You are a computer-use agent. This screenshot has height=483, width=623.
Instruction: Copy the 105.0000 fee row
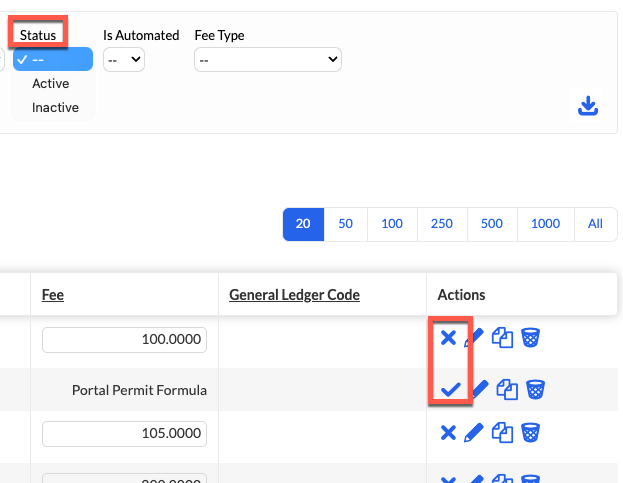502,433
